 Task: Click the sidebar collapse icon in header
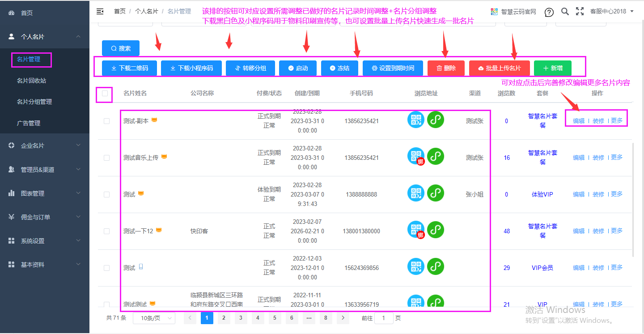click(100, 12)
